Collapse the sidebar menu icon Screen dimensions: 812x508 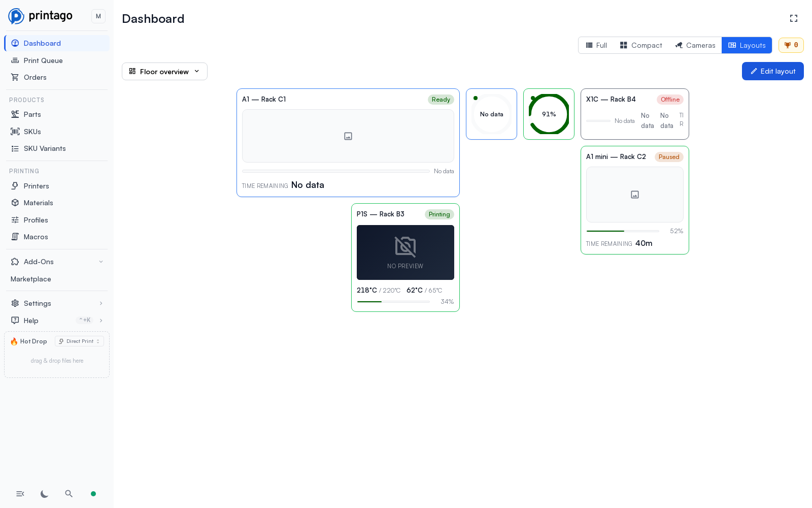(x=20, y=494)
